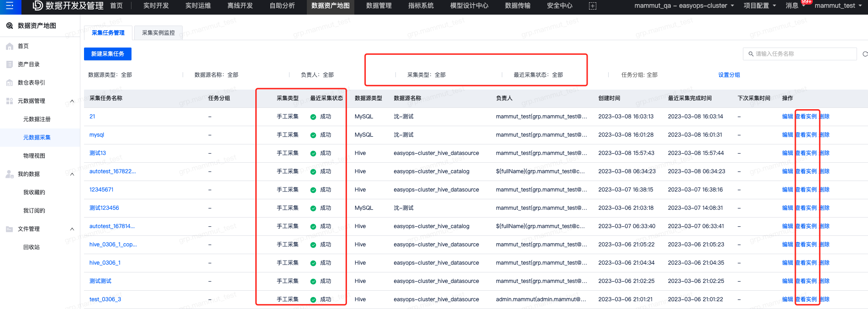The height and width of the screenshot is (309, 868).
Task: Click the success status icon in row 12345671
Action: click(313, 190)
